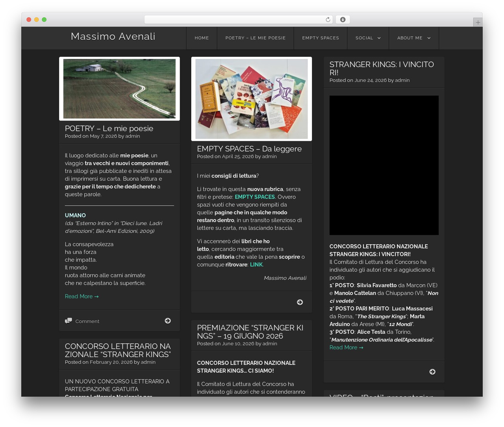Screen dimensions: 504x427
Task: Follow the green LINK hyperlink
Action: point(256,265)
